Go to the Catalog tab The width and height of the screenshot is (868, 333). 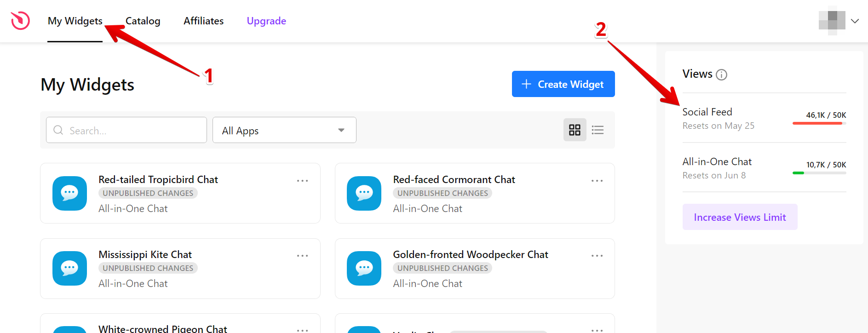[143, 21]
